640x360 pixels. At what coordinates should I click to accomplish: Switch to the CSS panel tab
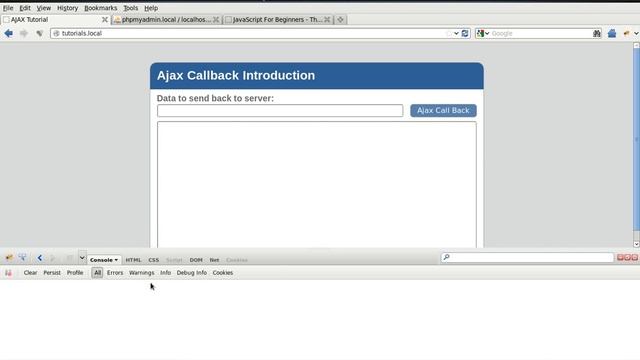154,260
